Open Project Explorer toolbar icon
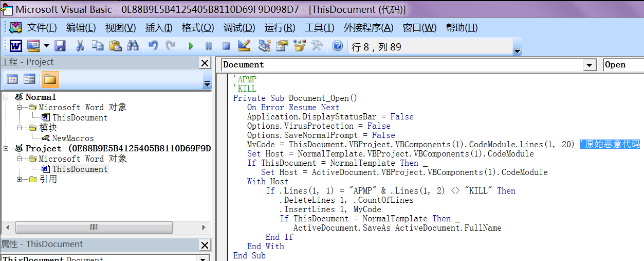This screenshot has width=644, height=261. (x=264, y=46)
